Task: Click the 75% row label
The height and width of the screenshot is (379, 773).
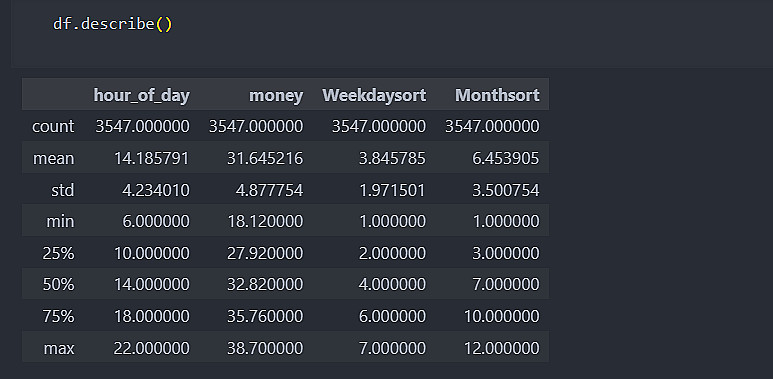Action: 59,316
